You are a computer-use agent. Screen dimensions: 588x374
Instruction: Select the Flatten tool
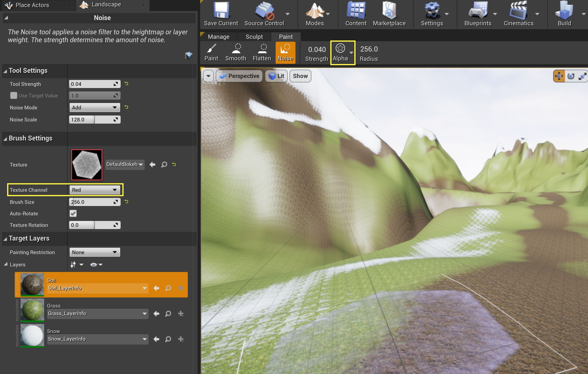[x=262, y=52]
